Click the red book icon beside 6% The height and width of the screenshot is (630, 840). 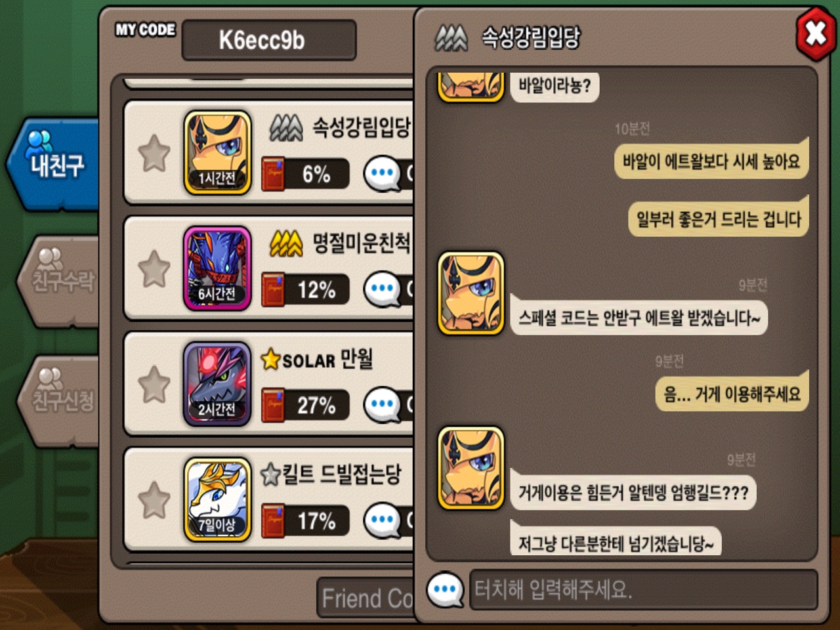click(273, 174)
